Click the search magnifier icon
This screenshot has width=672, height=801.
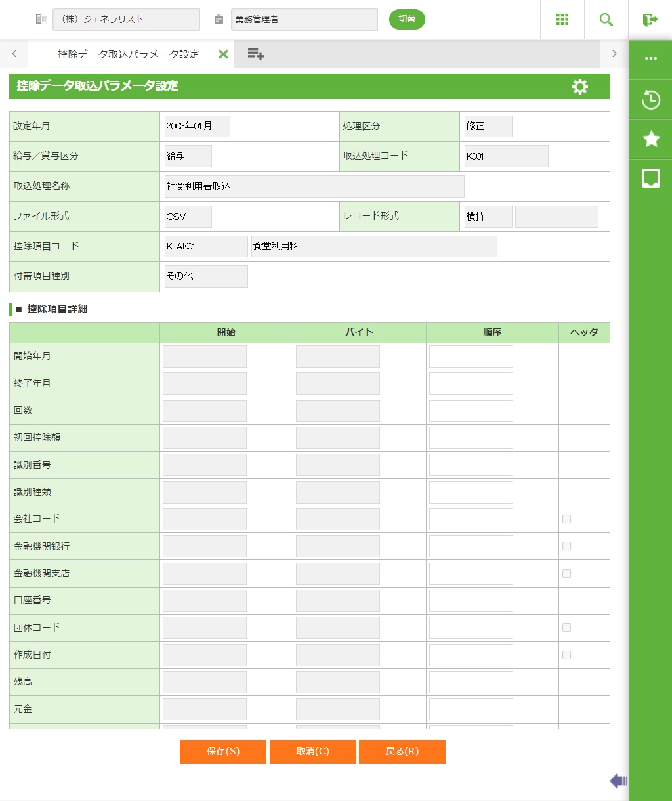[x=606, y=19]
